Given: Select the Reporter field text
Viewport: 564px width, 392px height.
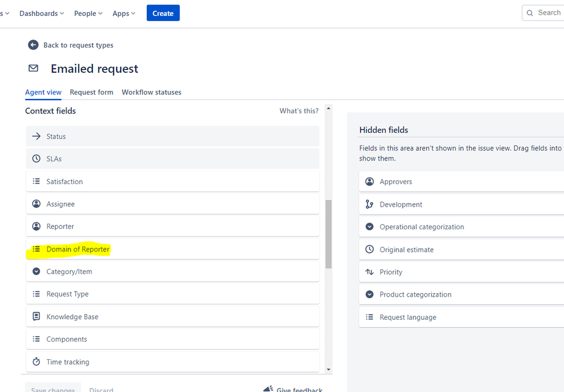Looking at the screenshot, I should [x=60, y=227].
